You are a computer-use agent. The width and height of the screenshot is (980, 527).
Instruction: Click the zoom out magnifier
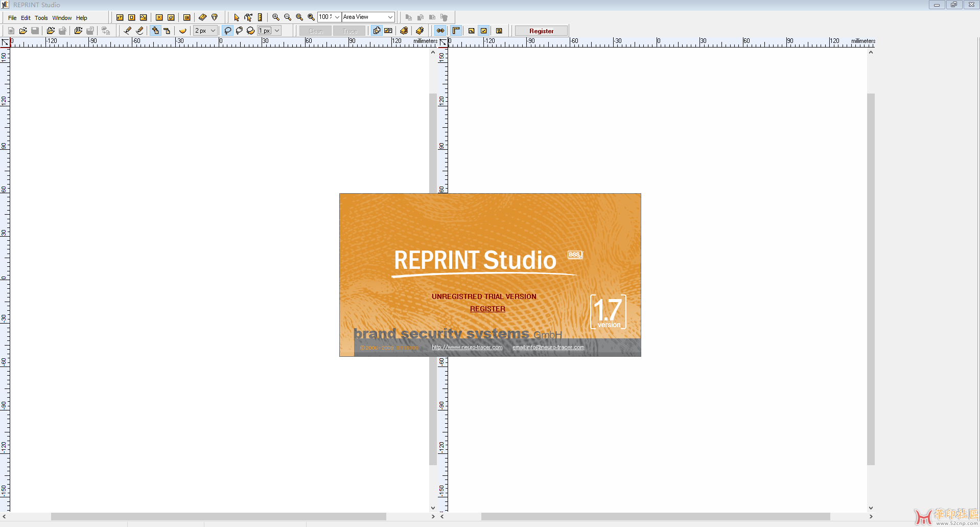[x=288, y=17]
